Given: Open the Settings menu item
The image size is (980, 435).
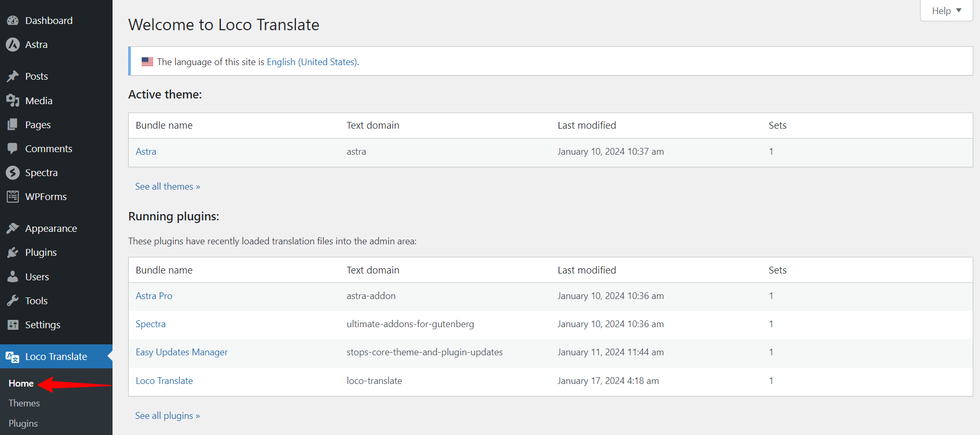Looking at the screenshot, I should 43,325.
